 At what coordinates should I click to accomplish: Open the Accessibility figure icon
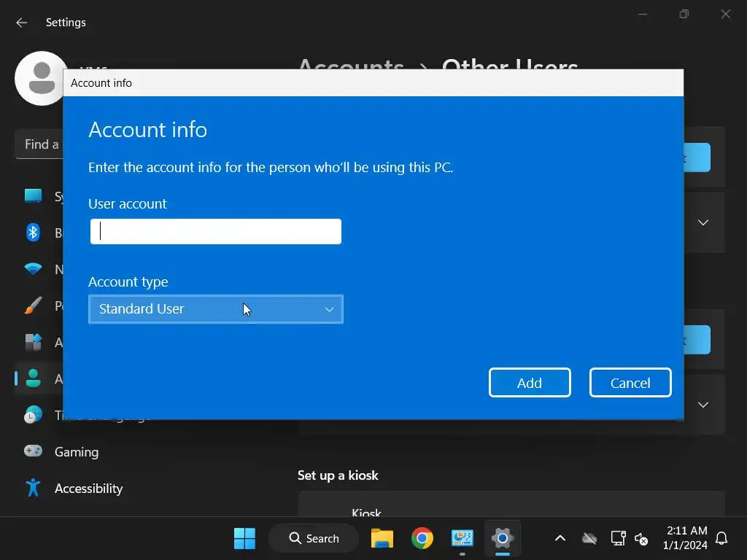pyautogui.click(x=33, y=488)
